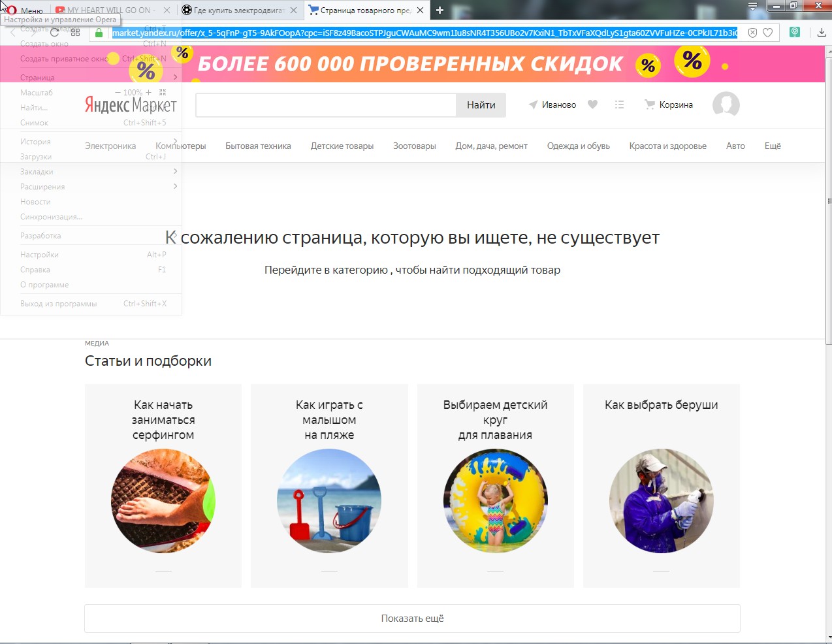Open a new tab with the plus icon
The height and width of the screenshot is (644, 832).
click(440, 10)
